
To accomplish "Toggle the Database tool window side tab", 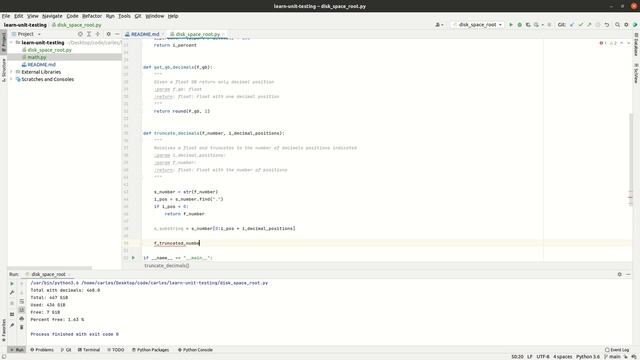I will [636, 44].
